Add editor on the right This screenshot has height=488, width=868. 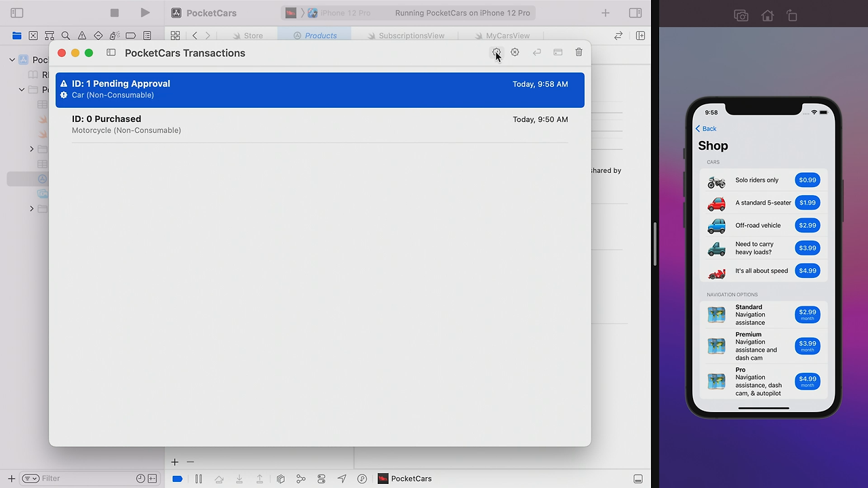click(640, 36)
